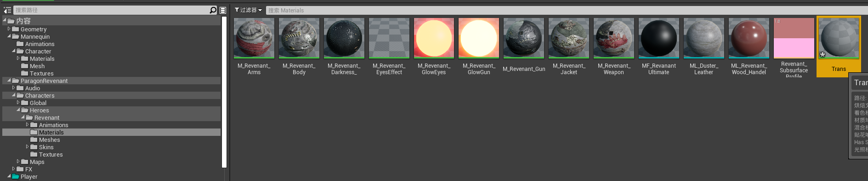Click the path search magnifier icon
868x181 pixels.
pyautogui.click(x=213, y=10)
